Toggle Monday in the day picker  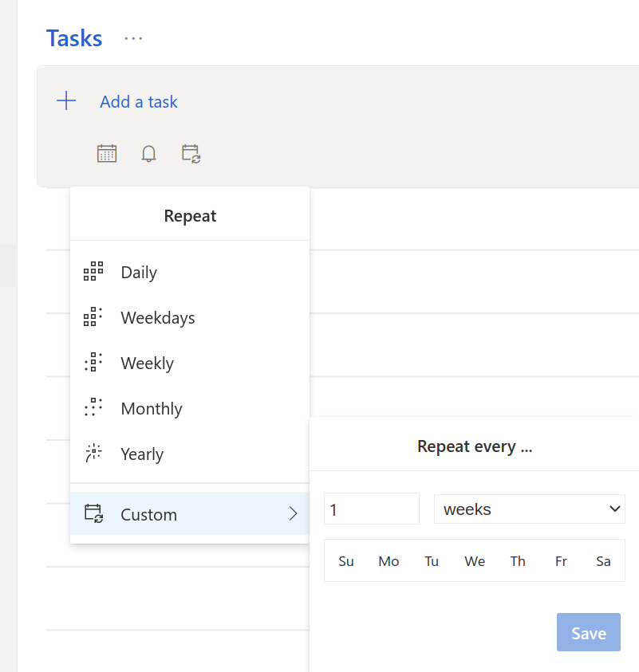(x=389, y=561)
